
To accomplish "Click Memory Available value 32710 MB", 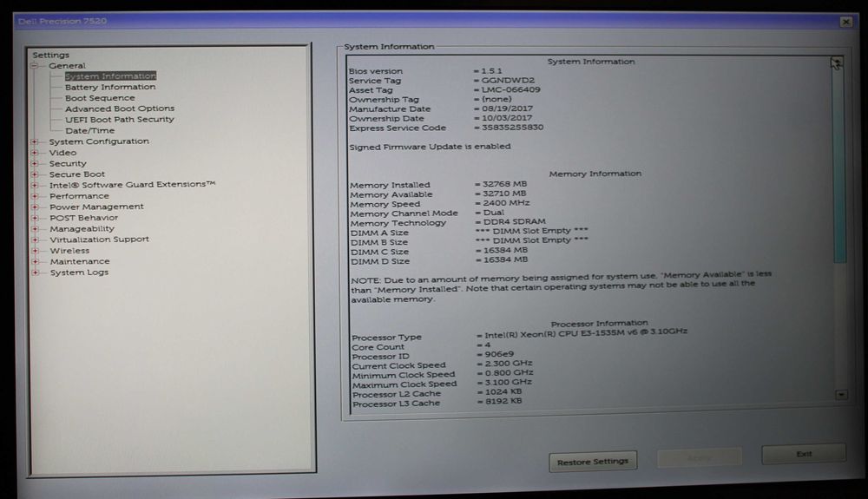I will [503, 193].
